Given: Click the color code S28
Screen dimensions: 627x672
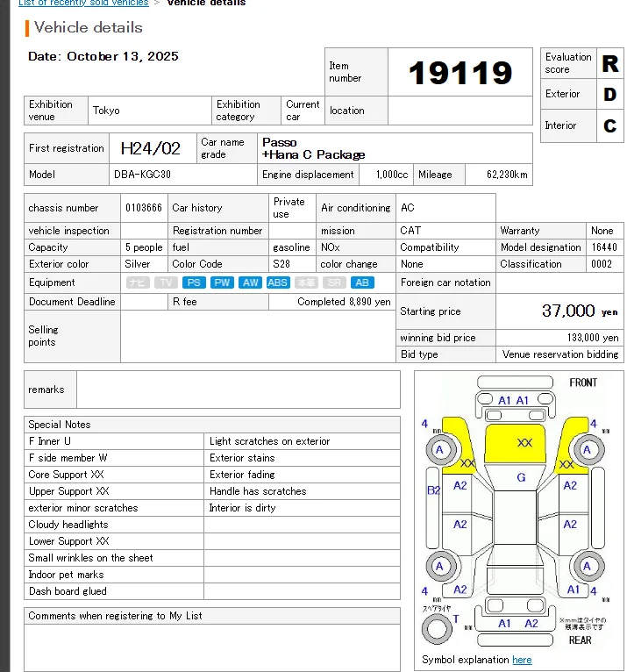Looking at the screenshot, I should (281, 264).
